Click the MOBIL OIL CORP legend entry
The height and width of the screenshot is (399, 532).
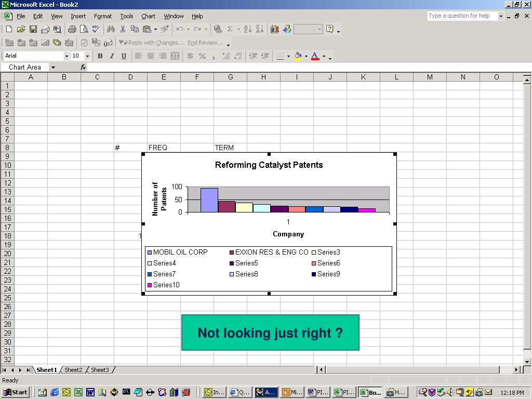click(178, 252)
